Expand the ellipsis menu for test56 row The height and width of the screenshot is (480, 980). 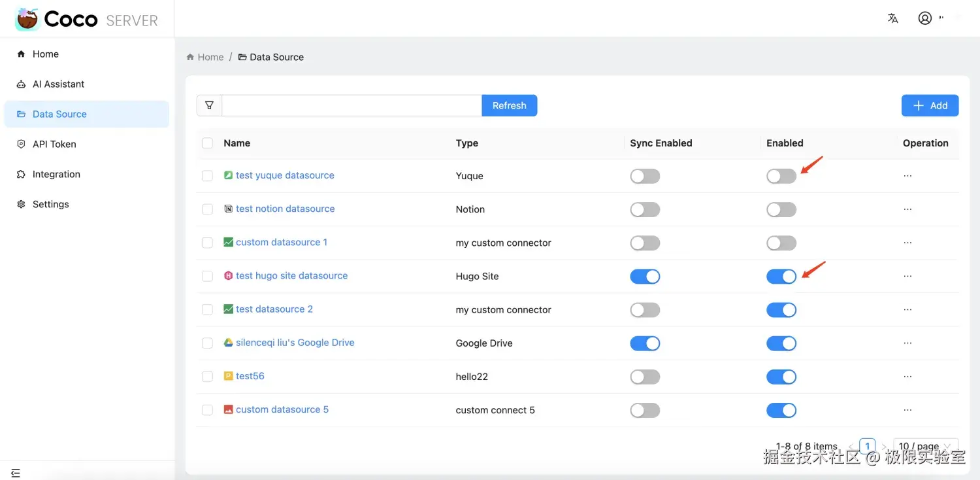click(x=907, y=377)
